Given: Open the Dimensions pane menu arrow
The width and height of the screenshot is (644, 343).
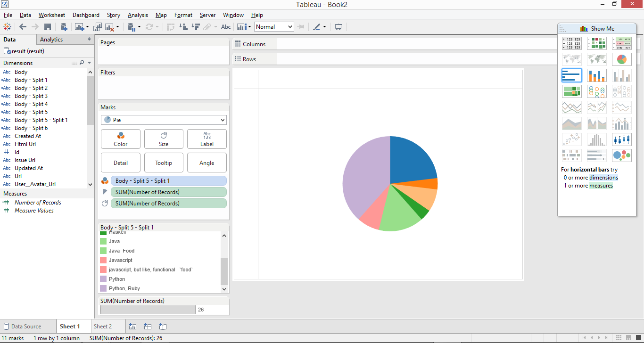Looking at the screenshot, I should click(x=89, y=63).
